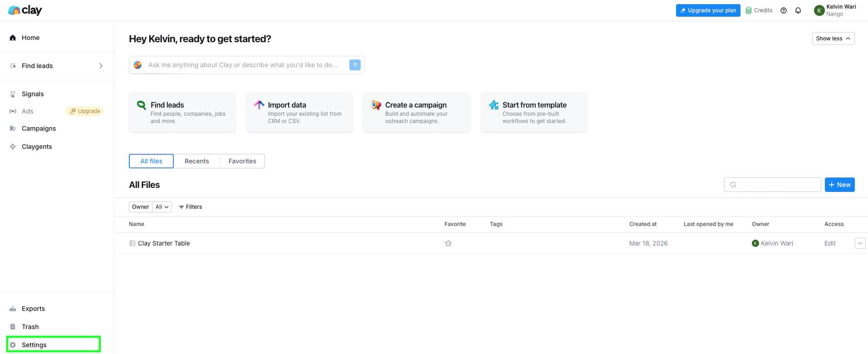Click the Owner column header

pyautogui.click(x=760, y=224)
